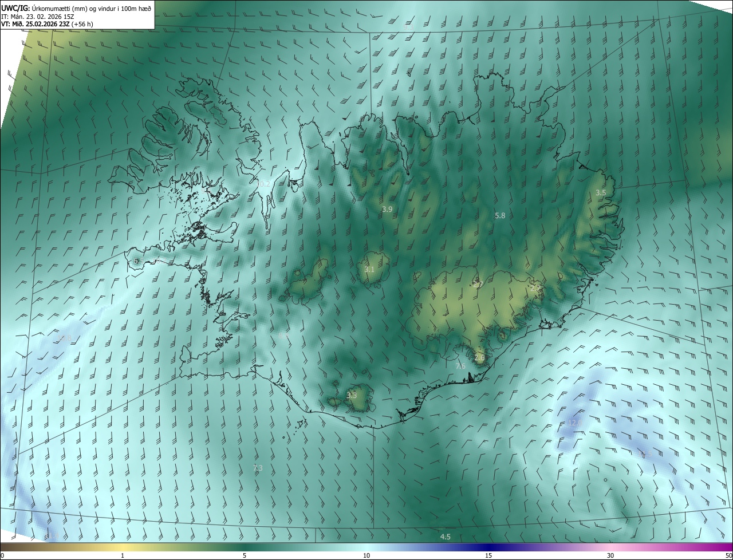This screenshot has width=733, height=560.
Task: Select the 4.5 value label above the colorbar
Action: (445, 537)
